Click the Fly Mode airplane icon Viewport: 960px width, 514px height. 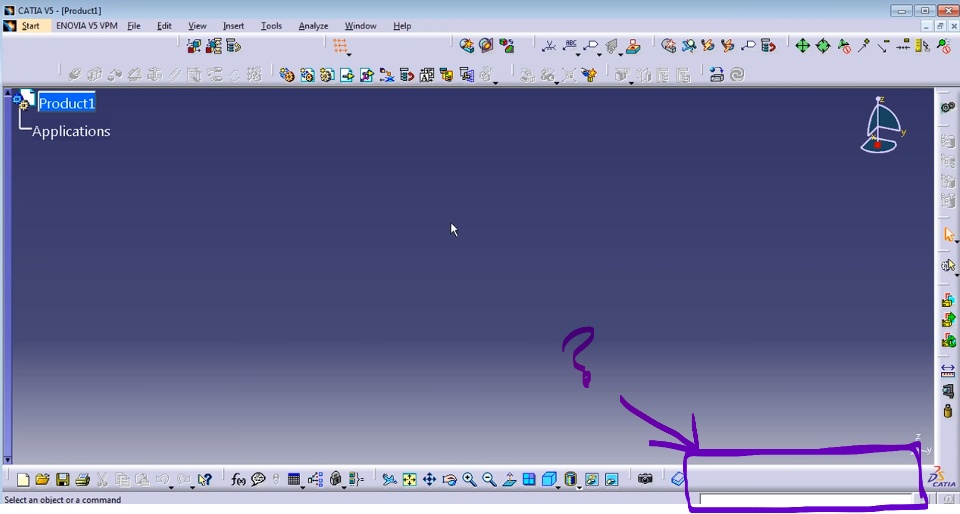pyautogui.click(x=389, y=480)
